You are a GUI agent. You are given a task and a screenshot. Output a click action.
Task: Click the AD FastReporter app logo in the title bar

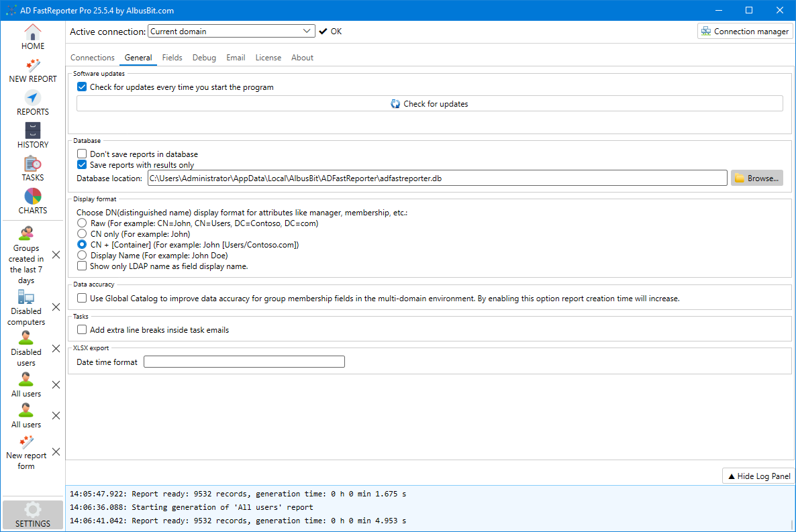point(11,10)
